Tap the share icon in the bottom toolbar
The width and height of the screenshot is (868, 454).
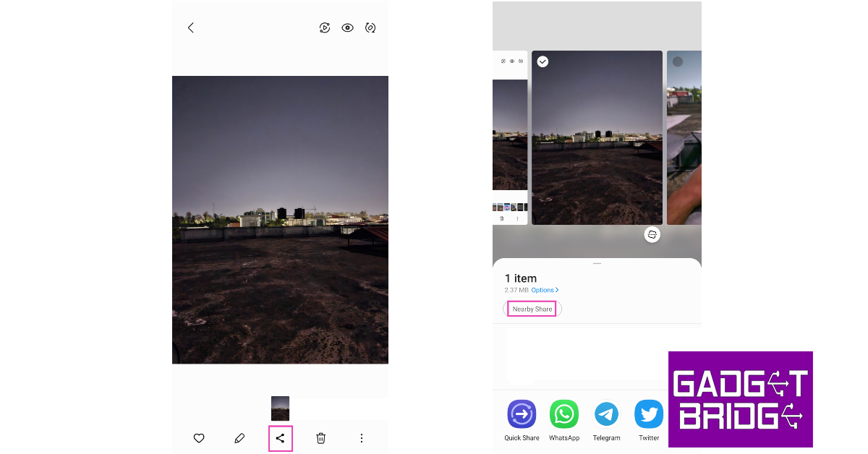pos(281,438)
